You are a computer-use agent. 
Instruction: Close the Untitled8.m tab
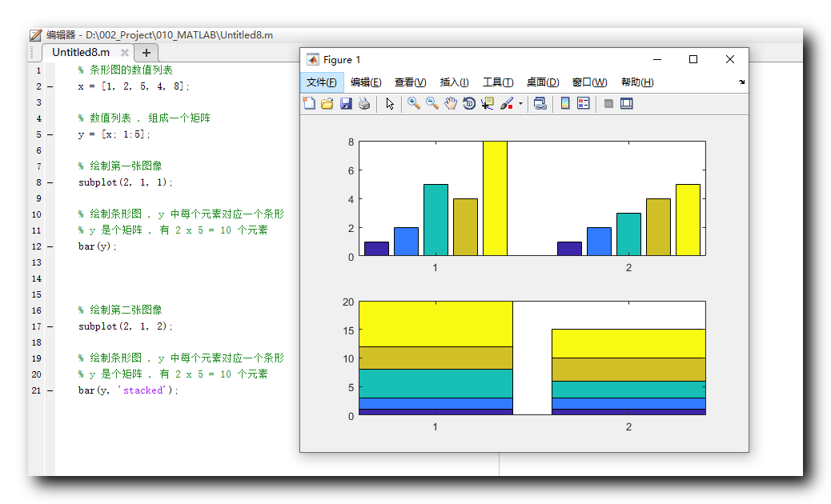click(125, 53)
